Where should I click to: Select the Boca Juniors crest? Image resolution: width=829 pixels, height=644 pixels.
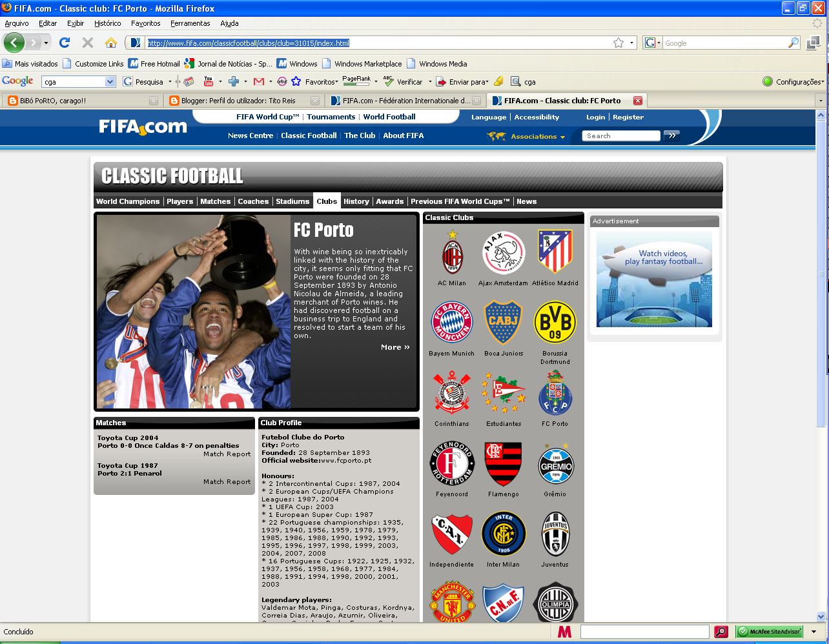(x=504, y=322)
